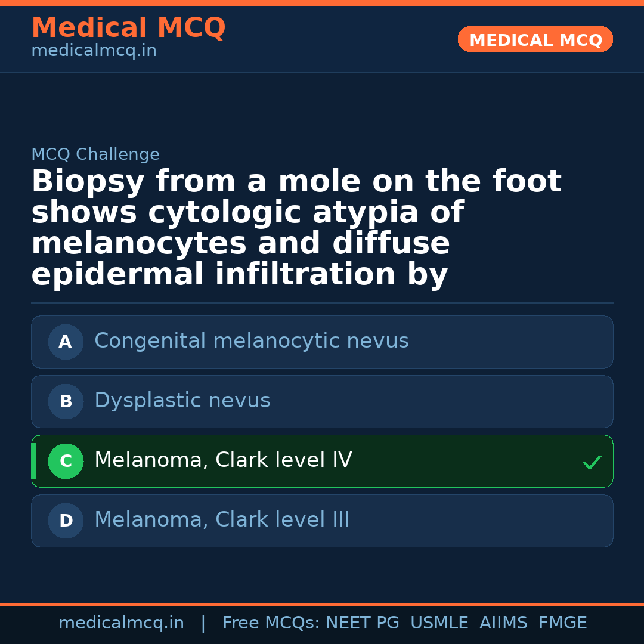Screen dimensions: 644x644
Task: Click the letter D option circle
Action: 66,521
